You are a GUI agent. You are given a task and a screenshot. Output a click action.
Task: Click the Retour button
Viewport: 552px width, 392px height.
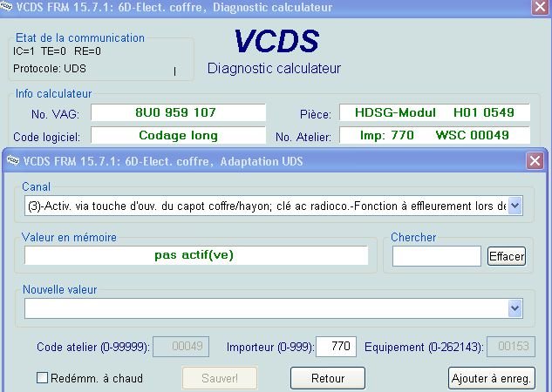point(328,378)
